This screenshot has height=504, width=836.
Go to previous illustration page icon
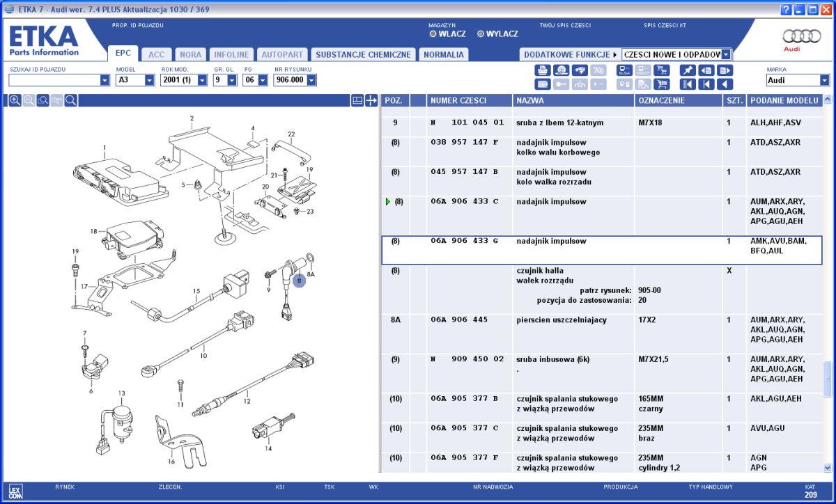(x=706, y=70)
